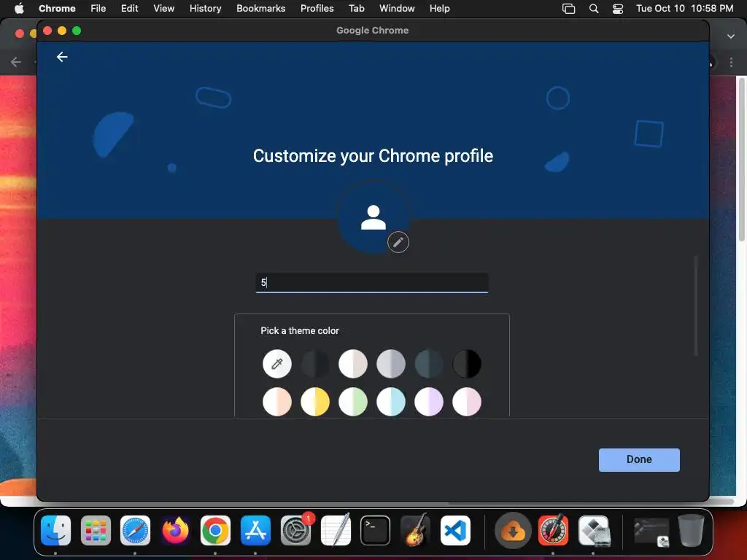Screen dimensions: 747x560
Task: Open the Bookmarks menu
Action: [261, 9]
